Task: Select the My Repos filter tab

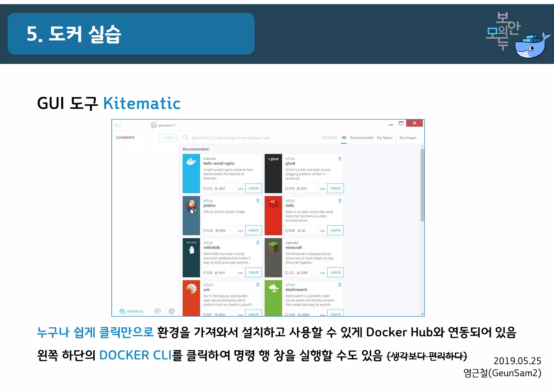Action: (x=384, y=138)
